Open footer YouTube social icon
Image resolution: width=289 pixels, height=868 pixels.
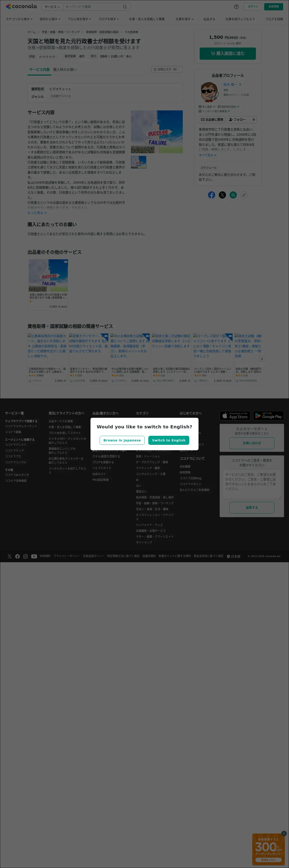point(34,556)
